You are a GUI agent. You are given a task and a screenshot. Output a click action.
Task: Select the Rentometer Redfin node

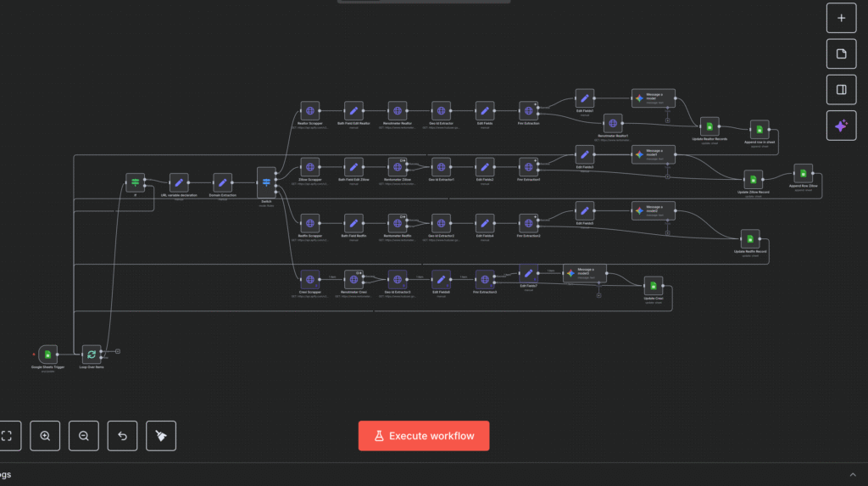[398, 223]
